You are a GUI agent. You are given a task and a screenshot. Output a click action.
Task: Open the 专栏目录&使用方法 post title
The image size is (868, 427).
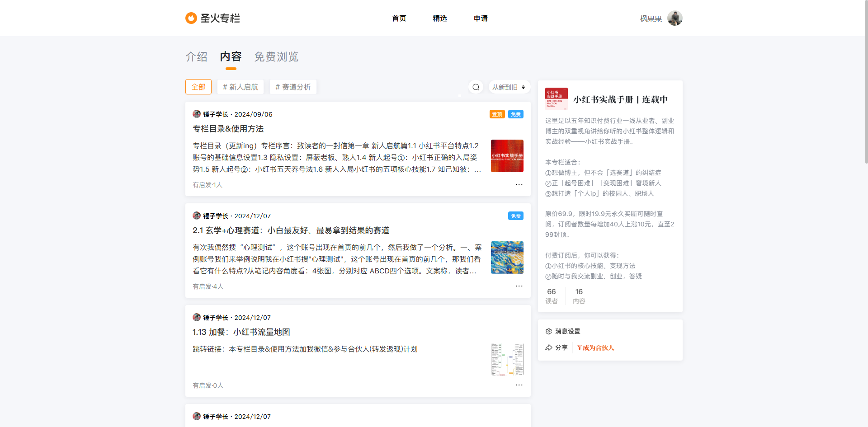click(228, 129)
